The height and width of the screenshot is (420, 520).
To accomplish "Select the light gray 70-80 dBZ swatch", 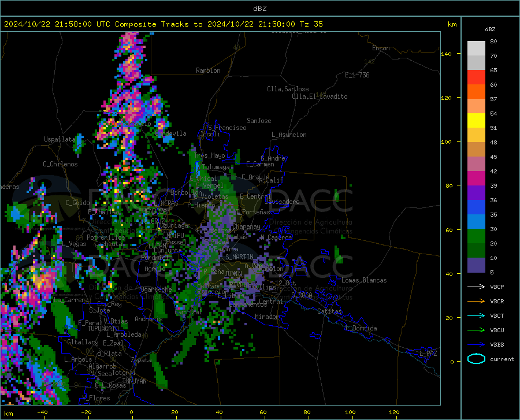I will (476, 49).
